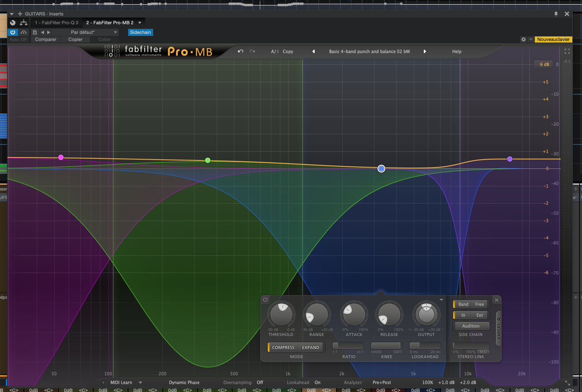Click the plugin window settings gear icon
582x392 pixels.
click(523, 39)
